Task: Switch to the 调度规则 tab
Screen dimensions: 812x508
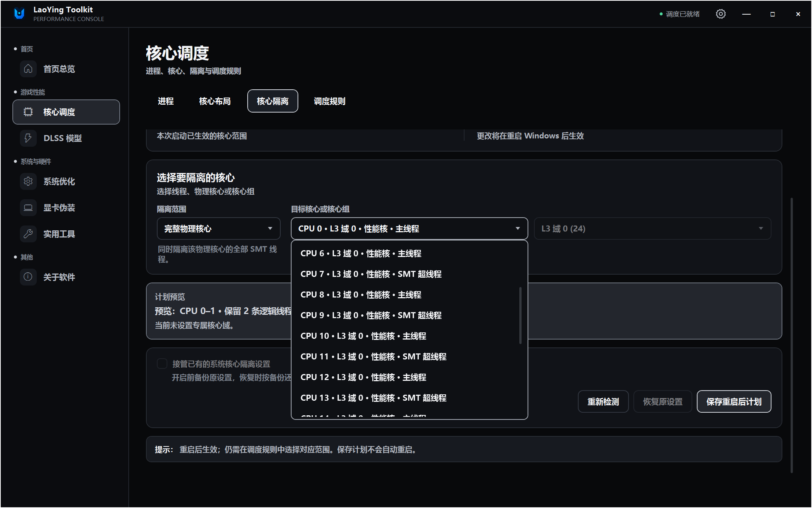Action: point(329,101)
